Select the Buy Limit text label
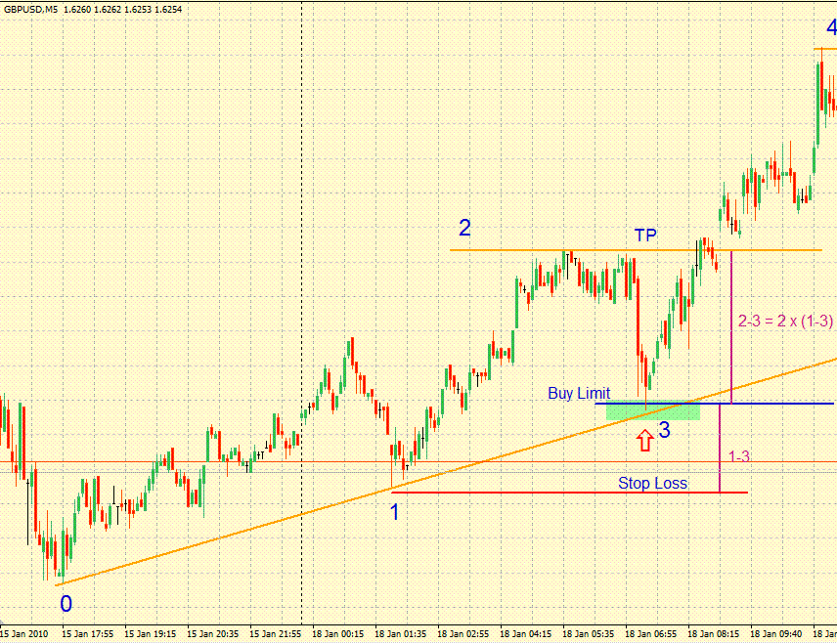 click(x=579, y=393)
